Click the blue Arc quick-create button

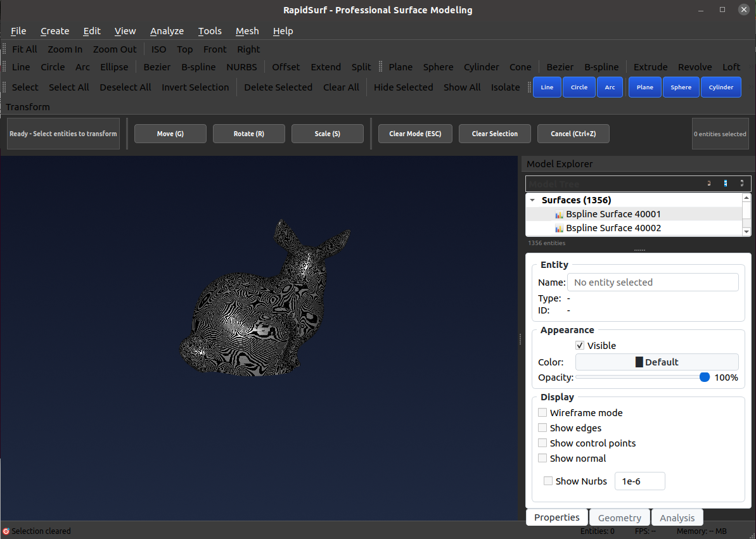(610, 87)
